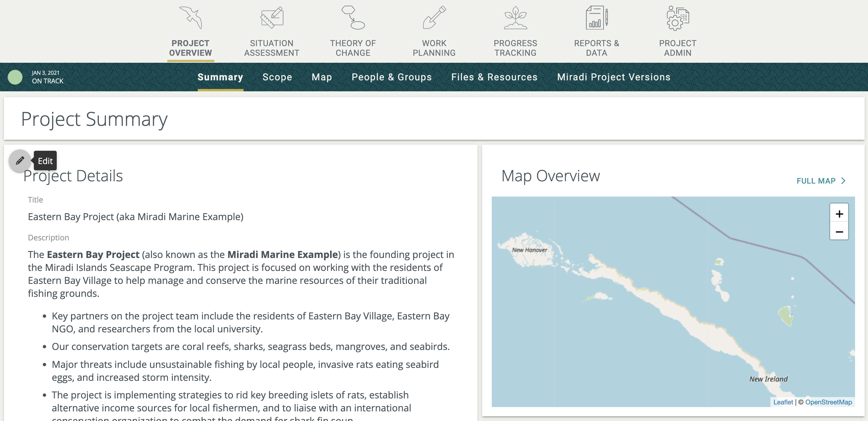Image resolution: width=868 pixels, height=421 pixels.
Task: Click New Ireland on the map
Action: click(768, 379)
